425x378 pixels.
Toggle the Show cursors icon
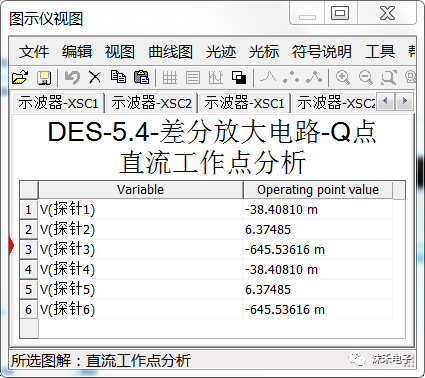tap(216, 78)
